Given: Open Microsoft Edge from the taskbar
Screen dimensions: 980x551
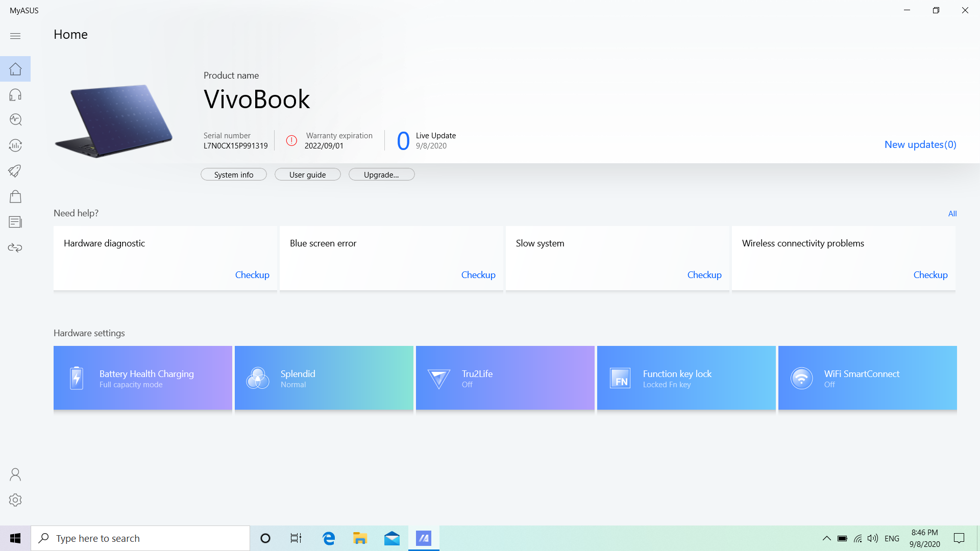Looking at the screenshot, I should [x=329, y=538].
